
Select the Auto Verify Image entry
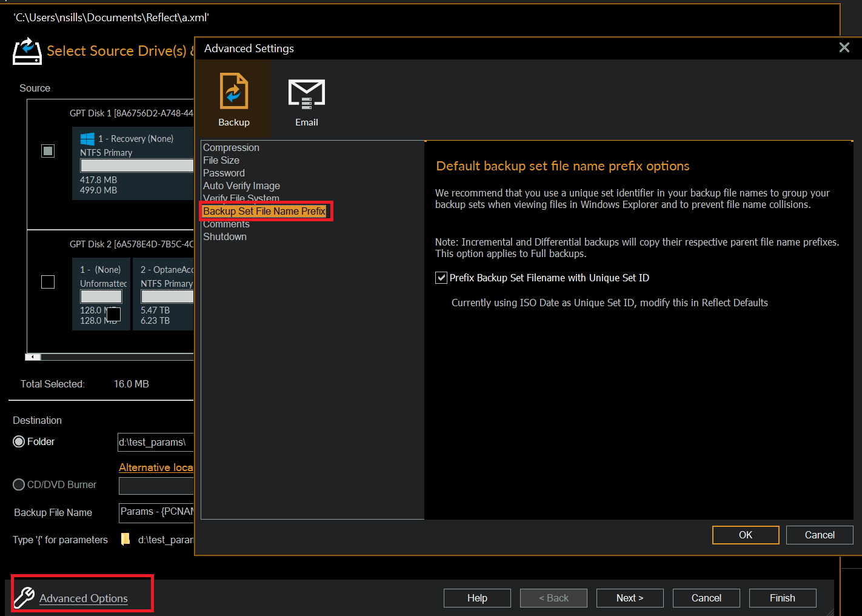(x=241, y=186)
